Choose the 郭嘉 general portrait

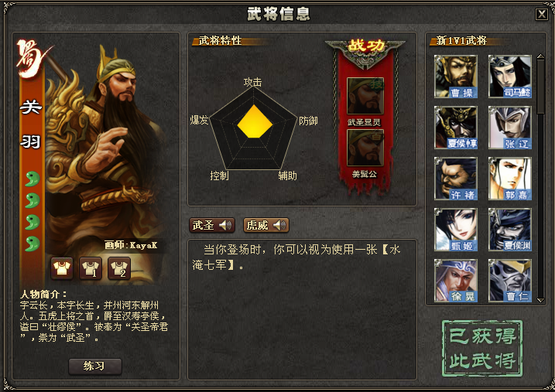[509, 179]
